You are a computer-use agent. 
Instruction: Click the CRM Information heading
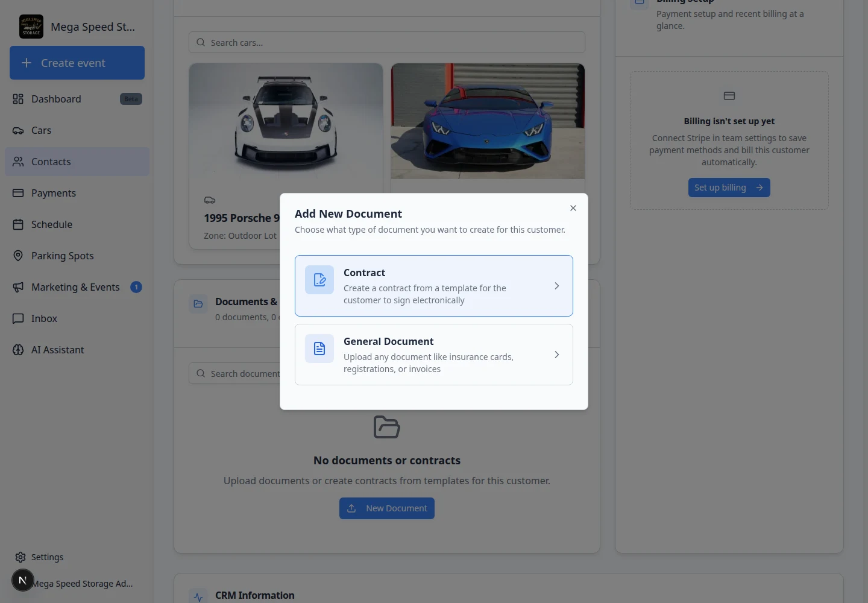[255, 595]
